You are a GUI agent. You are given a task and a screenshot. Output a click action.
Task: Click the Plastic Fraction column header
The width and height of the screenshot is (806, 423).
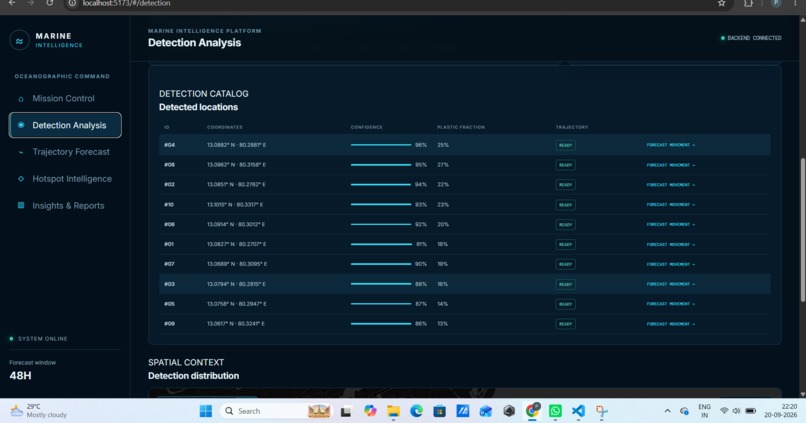[461, 127]
